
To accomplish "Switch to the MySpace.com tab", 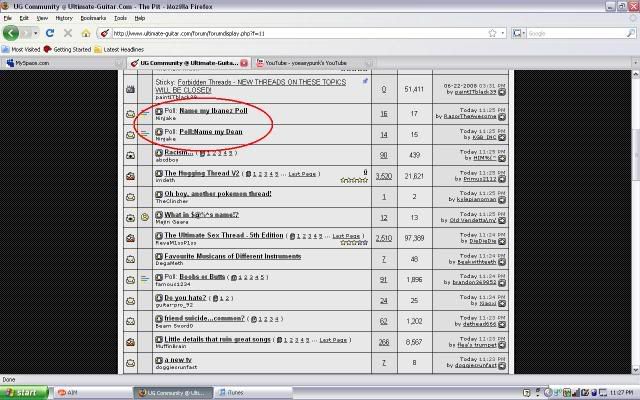I will click(x=62, y=63).
